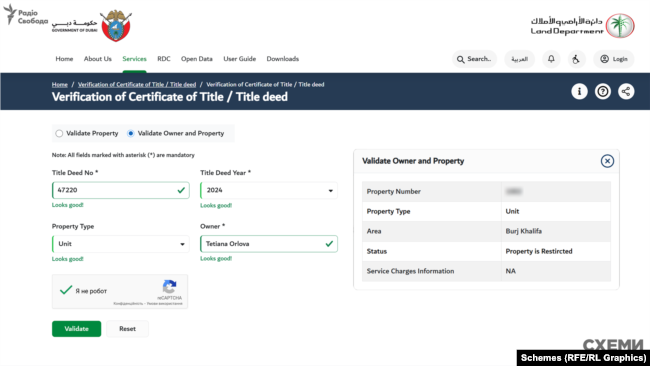Click the Title Deed No input field
The image size is (650, 366).
pyautogui.click(x=121, y=190)
